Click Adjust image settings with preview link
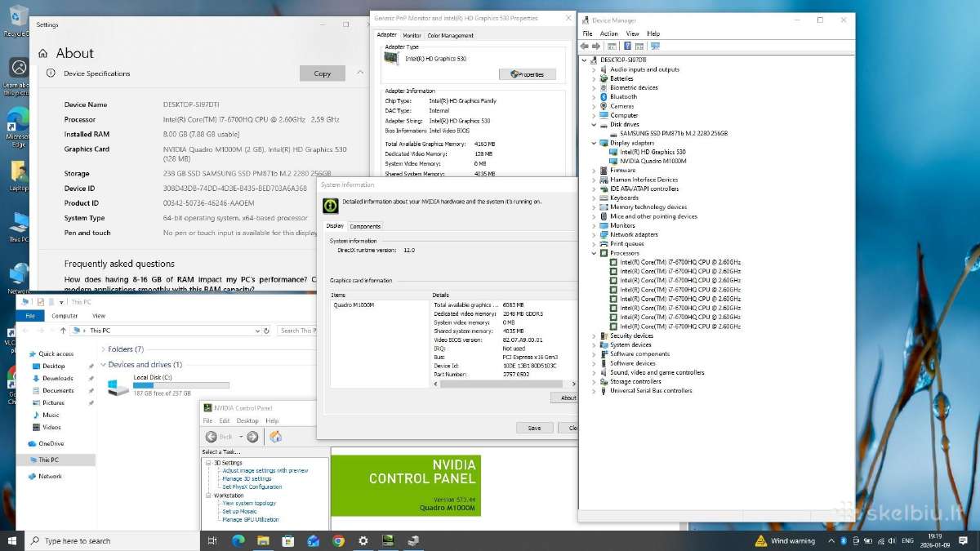The width and height of the screenshot is (980, 551). (x=265, y=471)
